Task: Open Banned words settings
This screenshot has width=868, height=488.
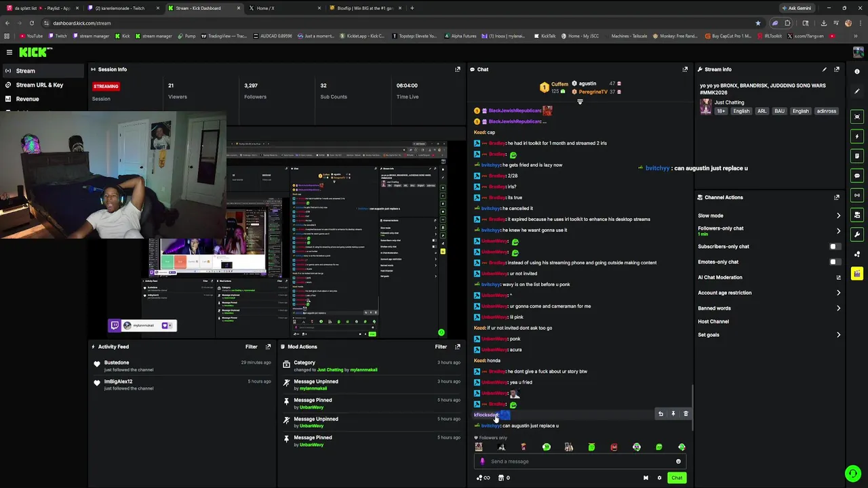Action: point(769,308)
